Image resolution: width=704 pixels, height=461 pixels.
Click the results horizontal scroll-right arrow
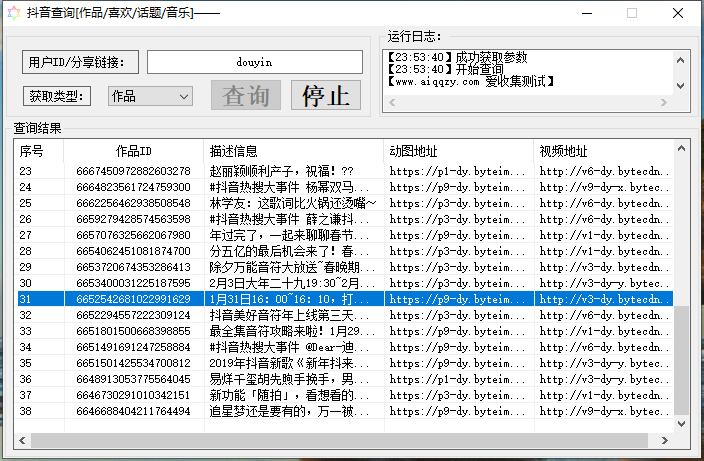click(666, 441)
